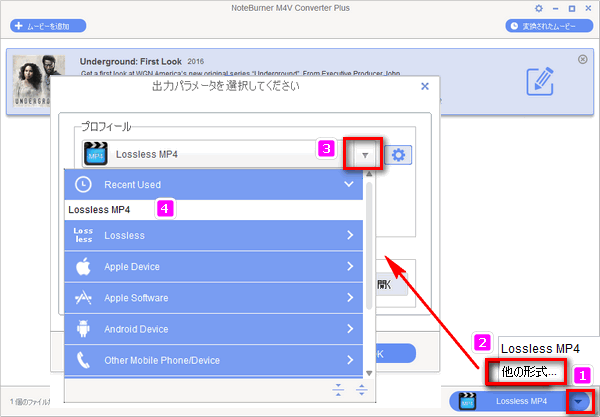Open profile settings gear in dialog

pyautogui.click(x=398, y=155)
